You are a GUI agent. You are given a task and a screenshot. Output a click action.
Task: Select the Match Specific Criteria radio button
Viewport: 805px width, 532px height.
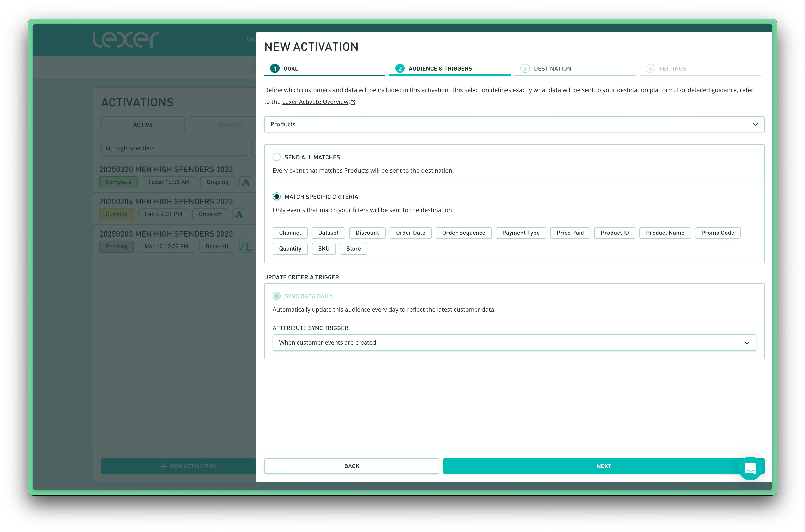277,197
